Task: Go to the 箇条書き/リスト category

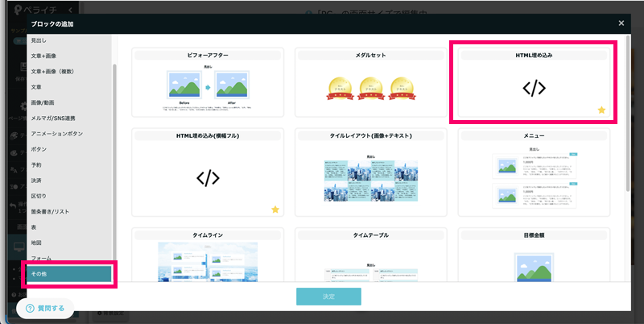Action: click(50, 211)
